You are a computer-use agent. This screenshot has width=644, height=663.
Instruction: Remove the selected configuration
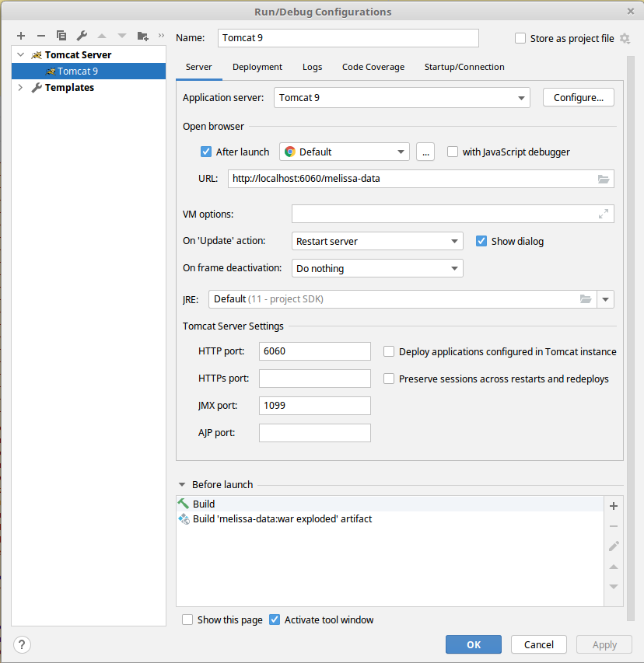coord(41,37)
